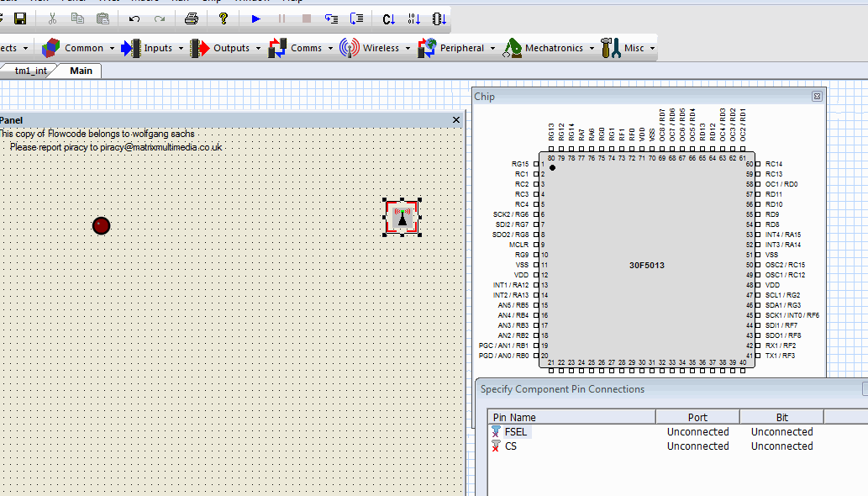This screenshot has width=868, height=496.
Task: Click the MCLR pin label on chip
Action: 518,245
